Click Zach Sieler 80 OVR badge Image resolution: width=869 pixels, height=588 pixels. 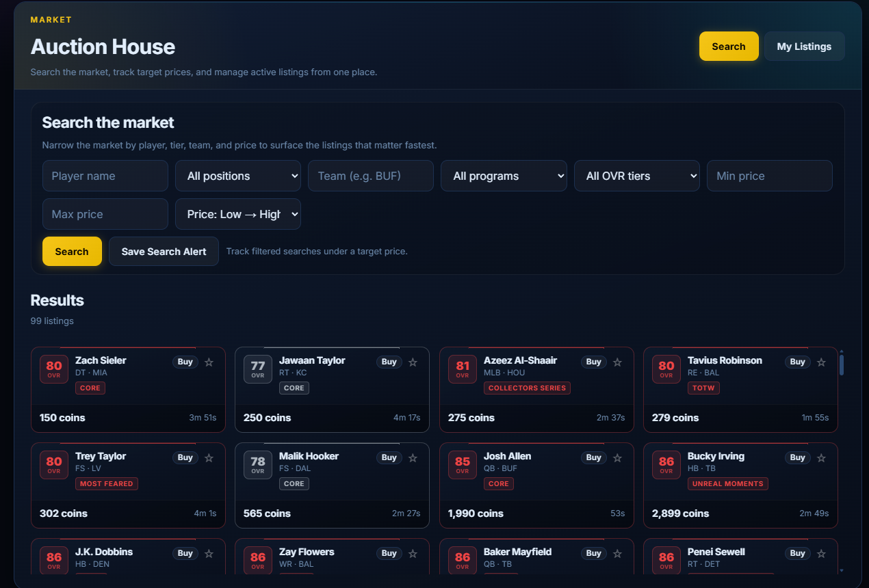[54, 369]
